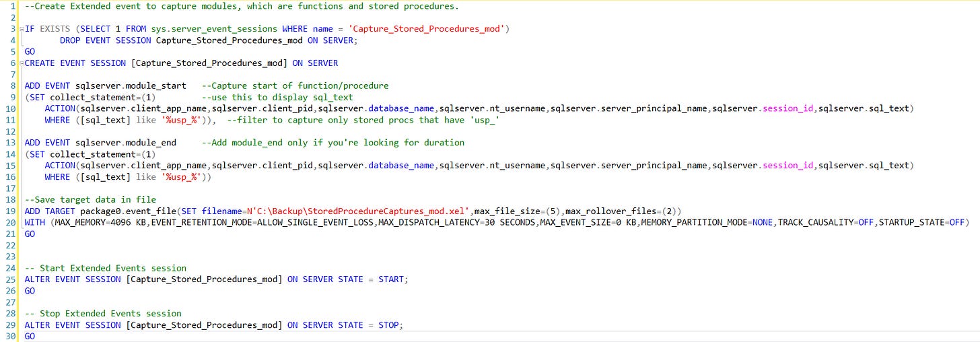The image size is (980, 342).
Task: Click the DROP EVENT SESSION statement
Action: pos(209,40)
